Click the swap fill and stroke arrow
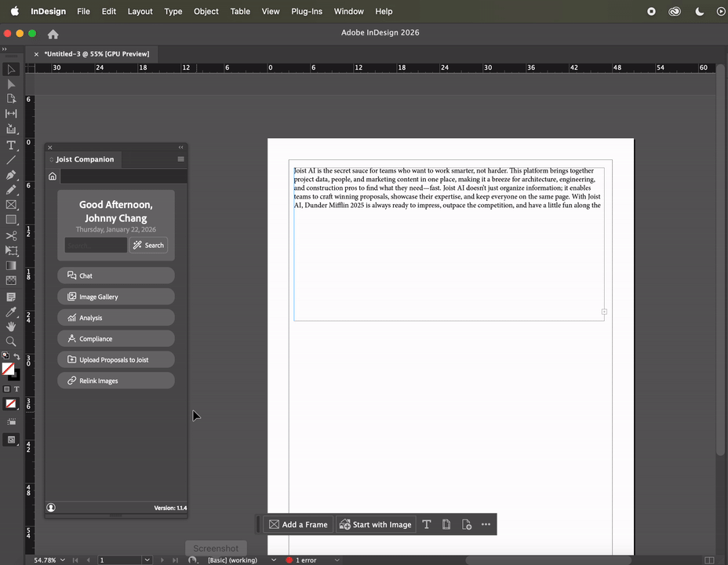 click(x=16, y=356)
